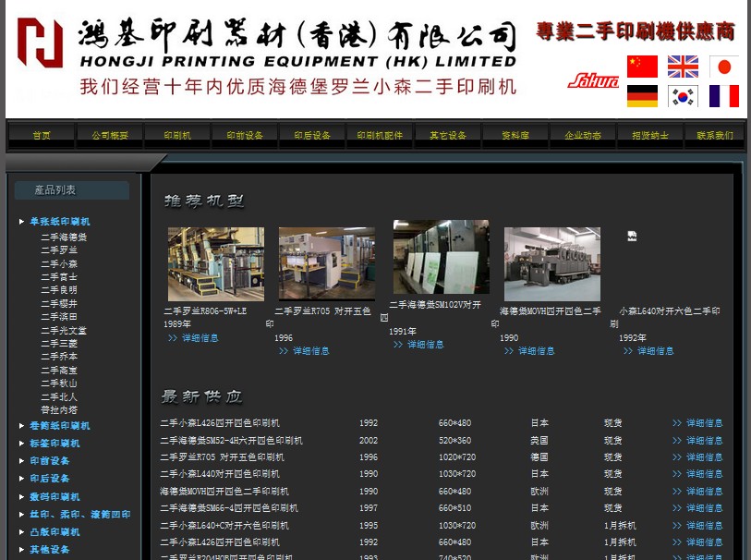Choose the Japan flag icon
Screen dimensions: 751x560
(x=723, y=67)
